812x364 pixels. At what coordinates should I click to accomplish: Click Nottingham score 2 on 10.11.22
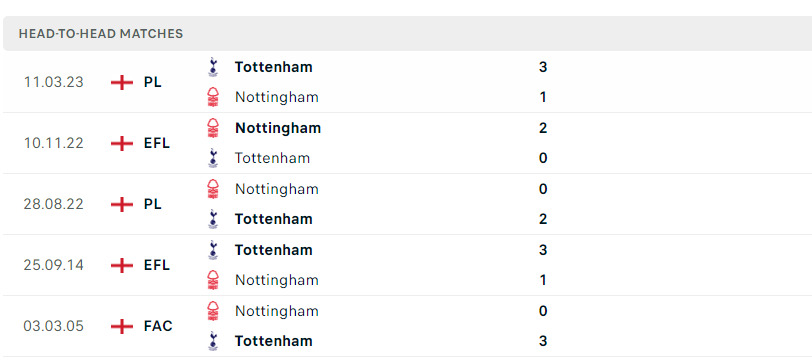click(543, 128)
